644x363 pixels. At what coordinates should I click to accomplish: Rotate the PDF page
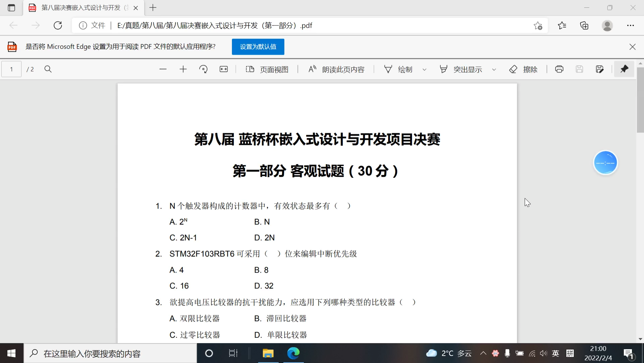[203, 69]
